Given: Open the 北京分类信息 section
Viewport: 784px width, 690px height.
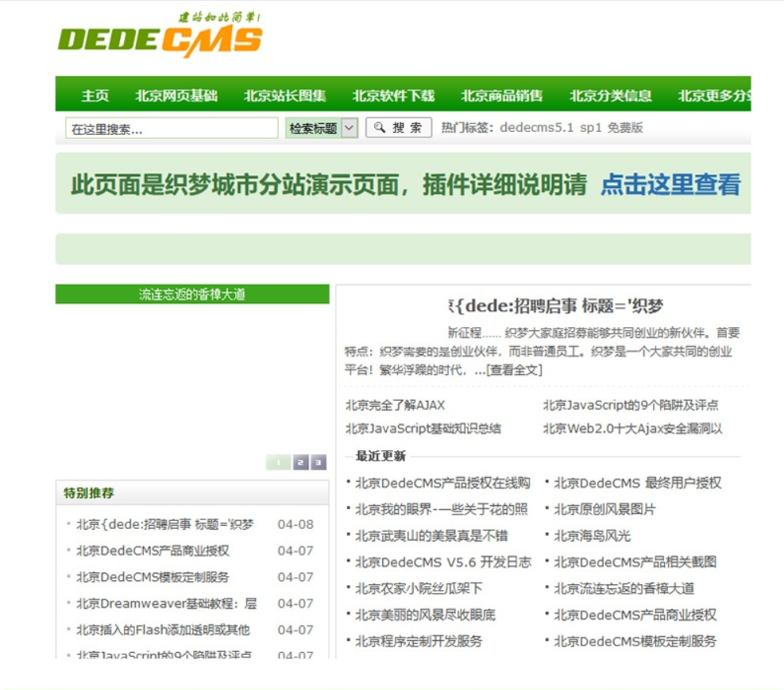Looking at the screenshot, I should click(x=612, y=95).
